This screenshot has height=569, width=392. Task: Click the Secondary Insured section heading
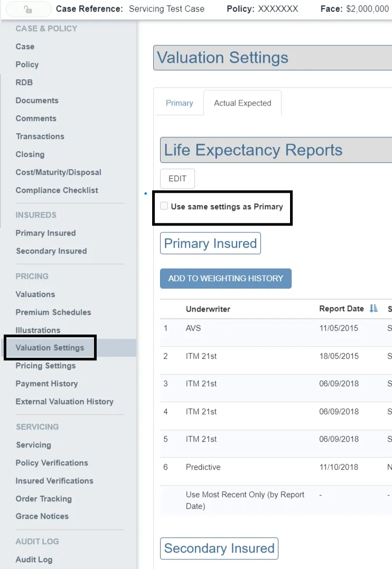coord(219,548)
